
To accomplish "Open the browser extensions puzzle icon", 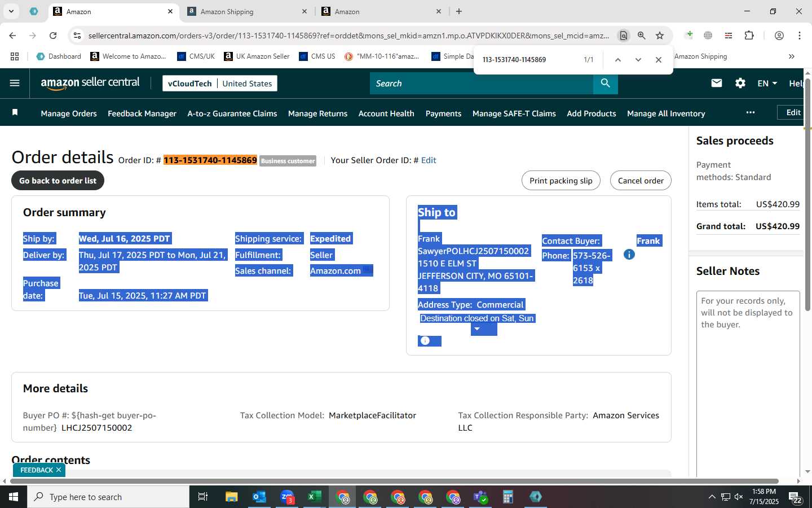I will [x=749, y=36].
